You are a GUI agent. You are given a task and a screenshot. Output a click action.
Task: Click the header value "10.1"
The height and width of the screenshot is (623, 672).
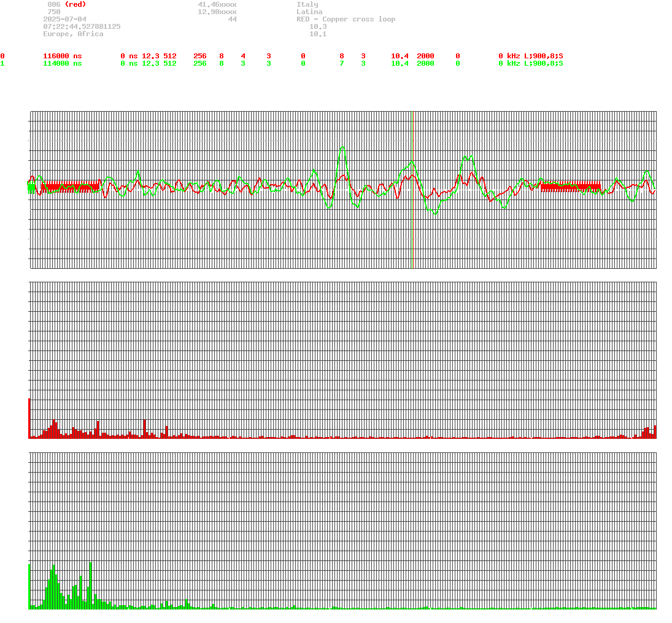318,34
